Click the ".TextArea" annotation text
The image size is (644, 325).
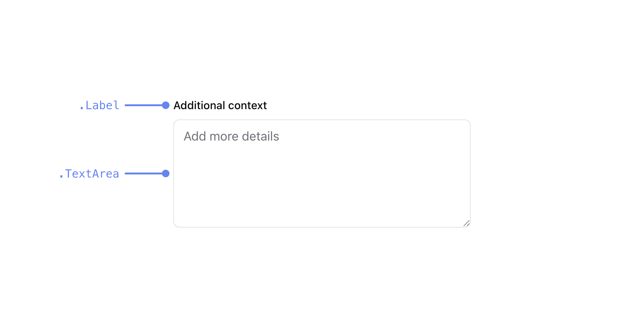tap(89, 174)
